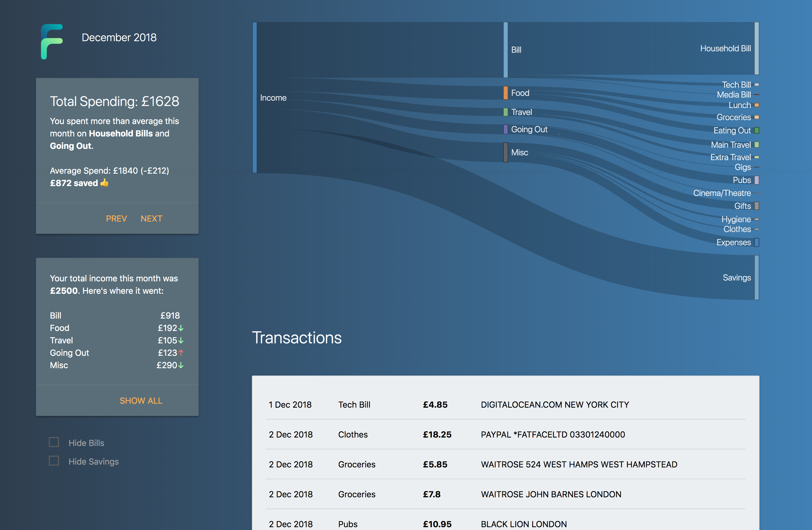This screenshot has width=812, height=530.
Task: Click the thumbs-up icon beside £872 saved
Action: click(x=104, y=183)
